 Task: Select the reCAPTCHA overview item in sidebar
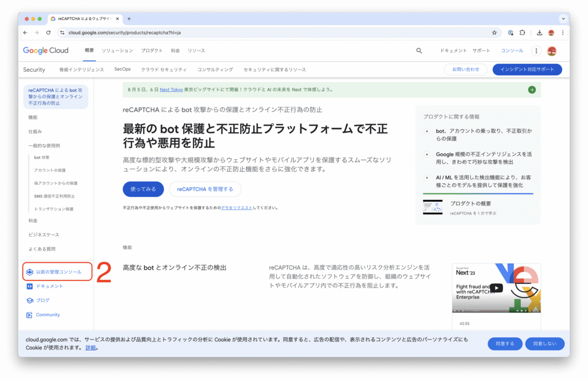click(x=56, y=97)
